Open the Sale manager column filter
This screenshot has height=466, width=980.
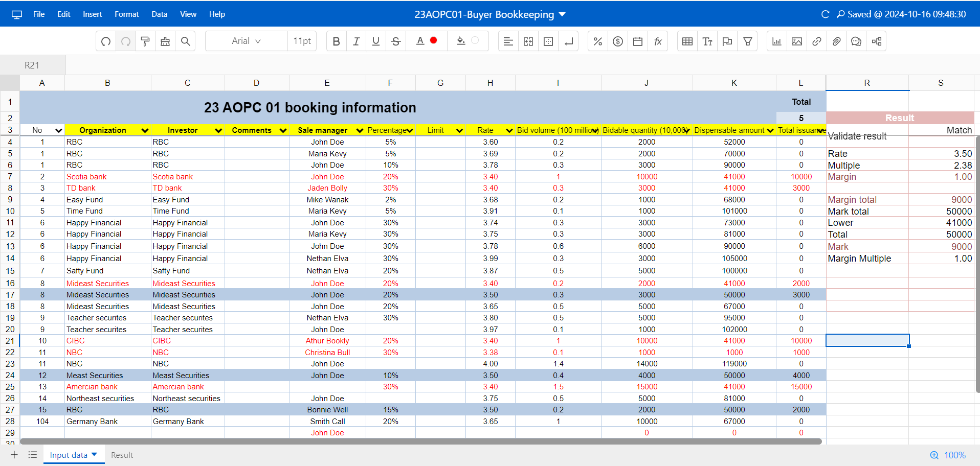point(360,130)
